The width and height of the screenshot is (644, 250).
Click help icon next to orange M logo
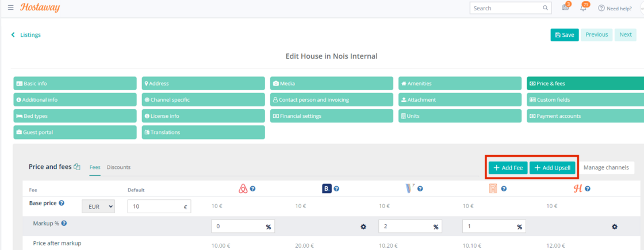point(504,189)
